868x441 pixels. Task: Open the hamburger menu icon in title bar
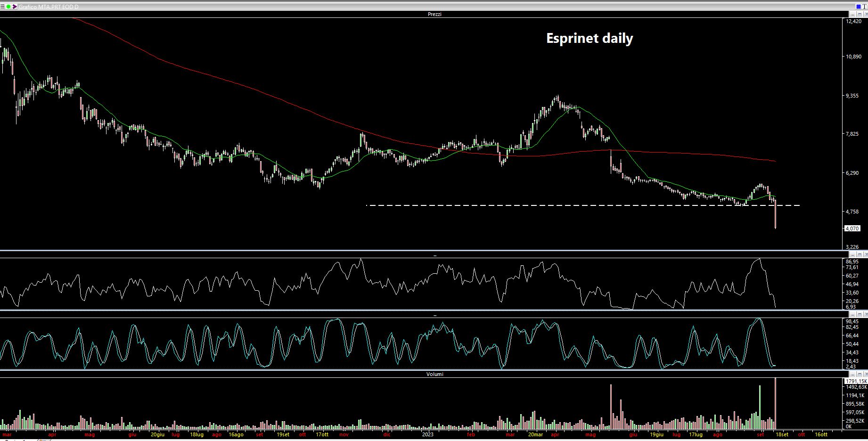pos(2,7)
